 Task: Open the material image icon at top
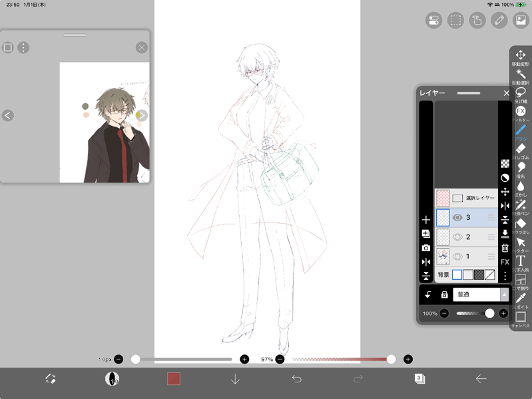click(x=521, y=21)
